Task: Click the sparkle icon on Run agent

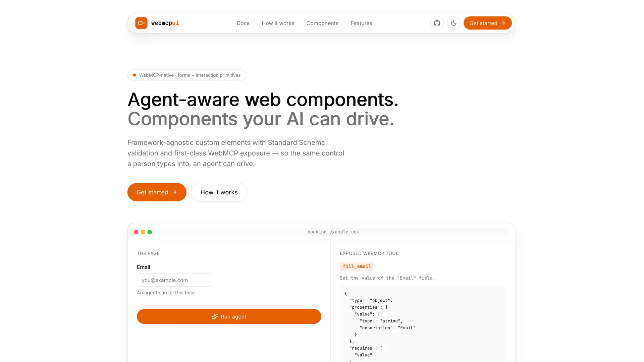Action: coord(215,317)
